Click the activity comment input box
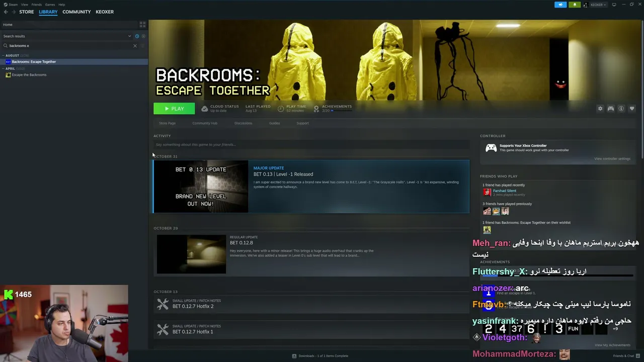The width and height of the screenshot is (644, 362). tap(311, 145)
